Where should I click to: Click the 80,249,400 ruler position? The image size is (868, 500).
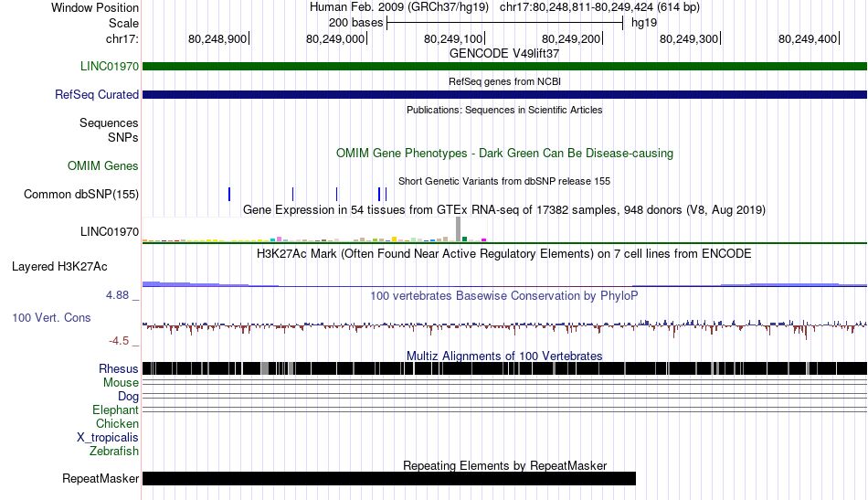(x=807, y=39)
